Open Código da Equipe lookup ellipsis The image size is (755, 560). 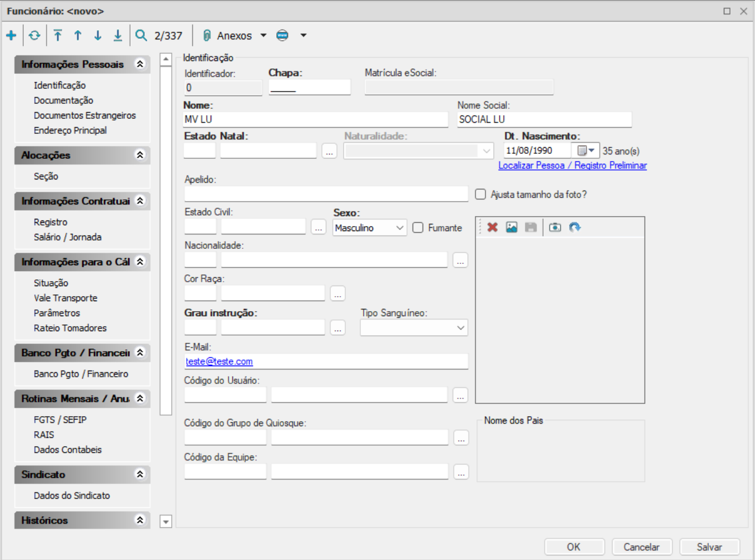(461, 472)
